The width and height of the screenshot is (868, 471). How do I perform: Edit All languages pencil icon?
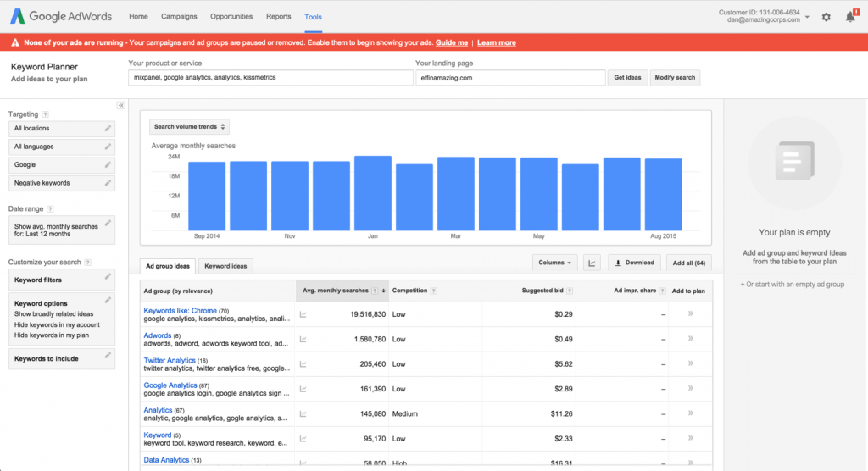tap(108, 146)
